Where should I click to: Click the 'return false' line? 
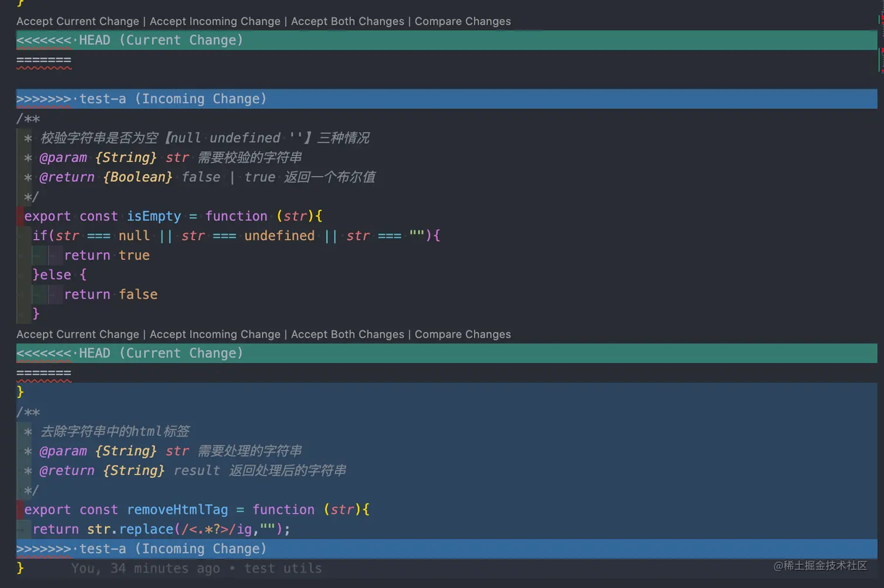coord(111,295)
